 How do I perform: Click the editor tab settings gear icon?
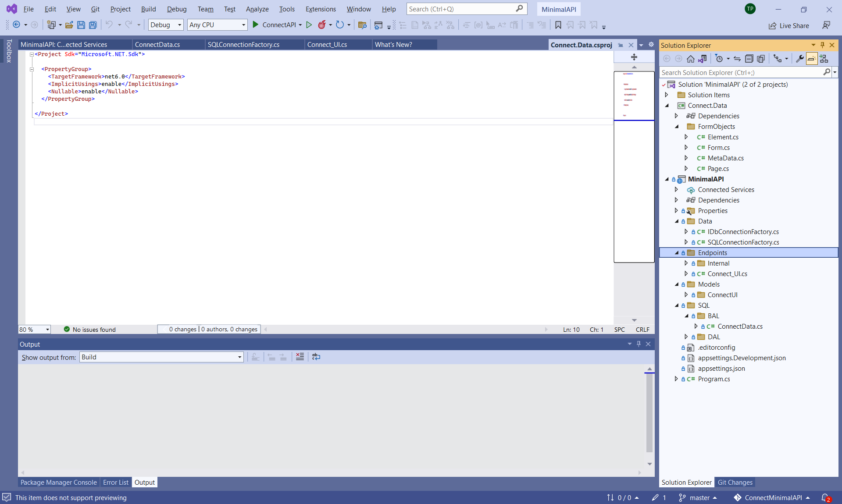click(x=651, y=45)
